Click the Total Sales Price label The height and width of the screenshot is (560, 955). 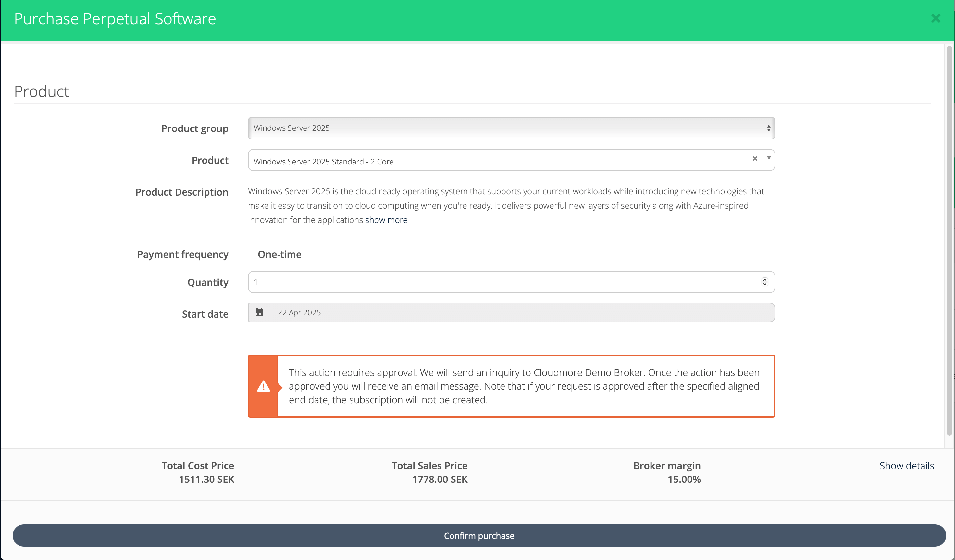coord(429,466)
